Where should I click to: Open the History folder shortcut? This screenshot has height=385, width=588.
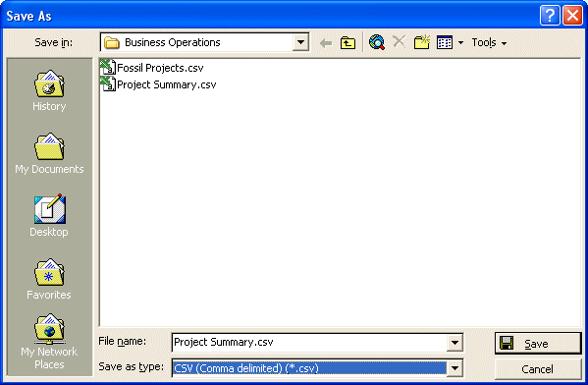pyautogui.click(x=49, y=90)
